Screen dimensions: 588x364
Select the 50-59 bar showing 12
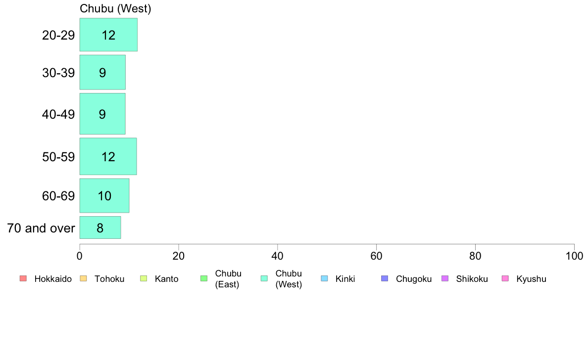point(108,156)
